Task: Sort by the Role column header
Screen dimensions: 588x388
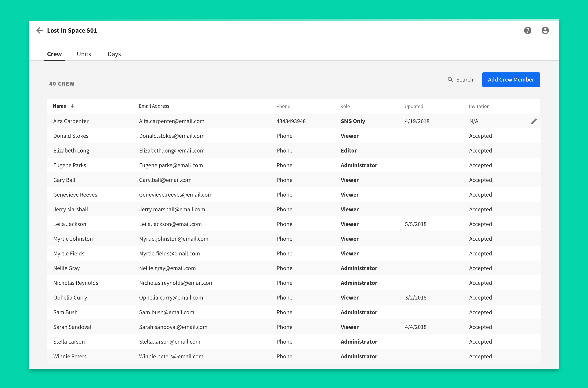Action: pyautogui.click(x=345, y=106)
